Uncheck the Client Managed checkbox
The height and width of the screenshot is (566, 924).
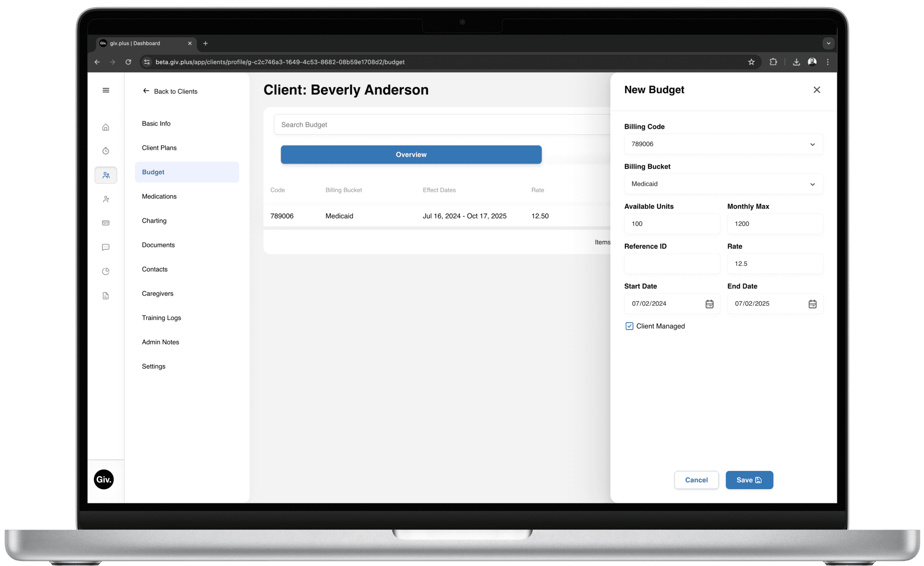point(629,326)
